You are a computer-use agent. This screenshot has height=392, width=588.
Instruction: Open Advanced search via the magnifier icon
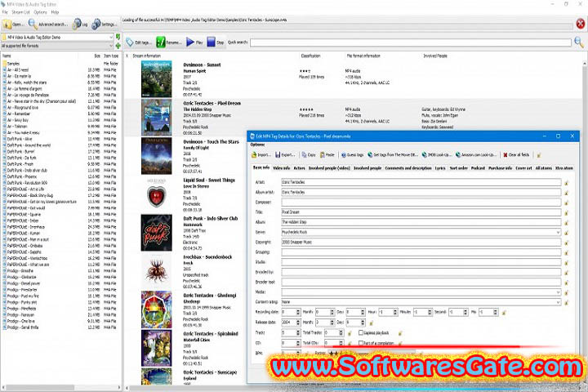[x=33, y=24]
